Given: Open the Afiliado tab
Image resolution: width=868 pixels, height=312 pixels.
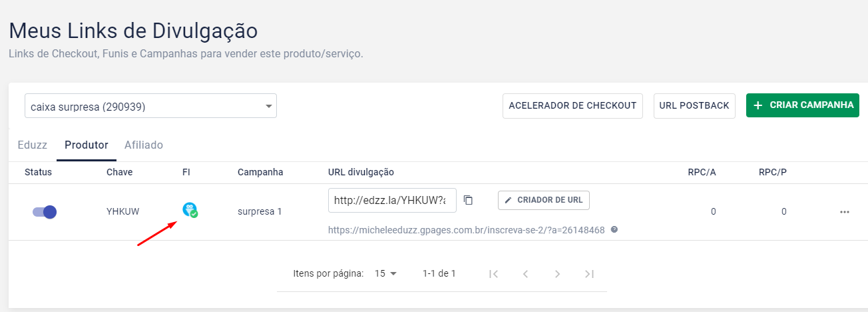Looking at the screenshot, I should tap(144, 145).
